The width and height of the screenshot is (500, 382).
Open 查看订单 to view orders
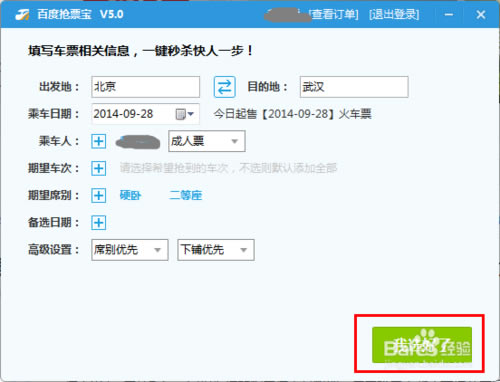pyautogui.click(x=334, y=14)
